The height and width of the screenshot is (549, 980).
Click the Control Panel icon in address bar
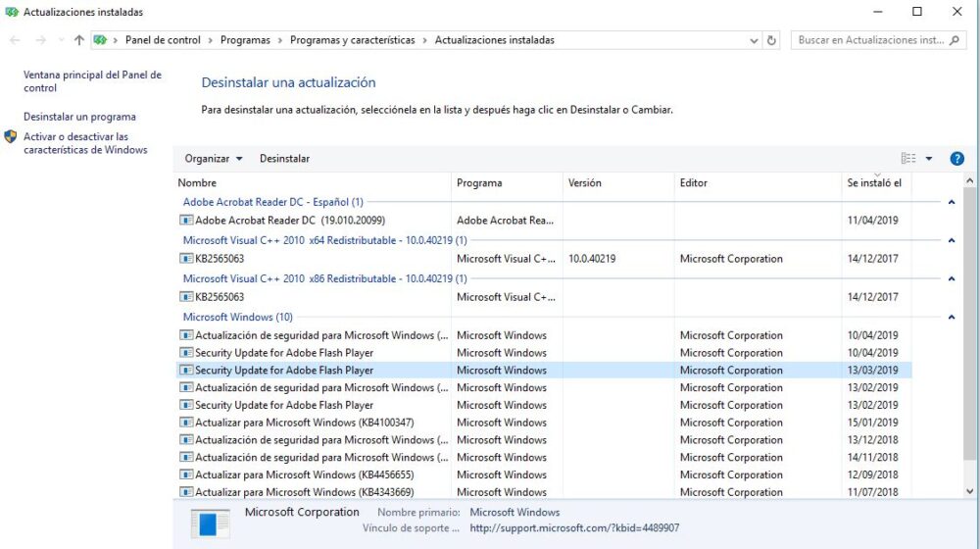(100, 40)
